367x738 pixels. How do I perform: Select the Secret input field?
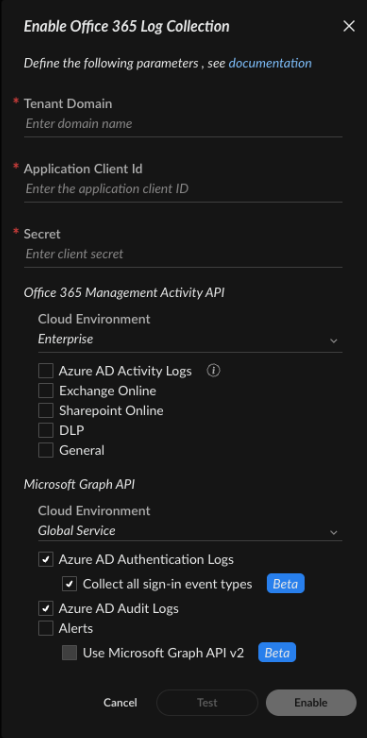tap(183, 254)
